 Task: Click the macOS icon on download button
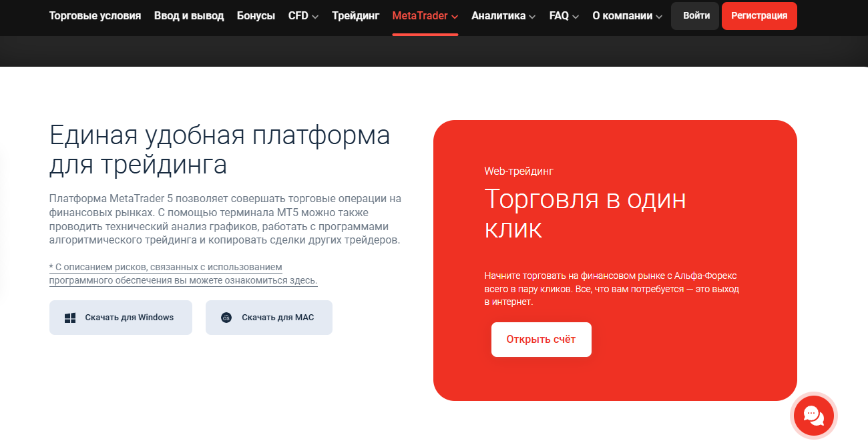[226, 318]
